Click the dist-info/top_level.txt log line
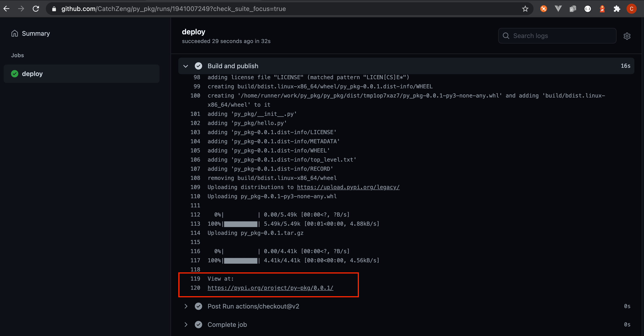 [282, 160]
